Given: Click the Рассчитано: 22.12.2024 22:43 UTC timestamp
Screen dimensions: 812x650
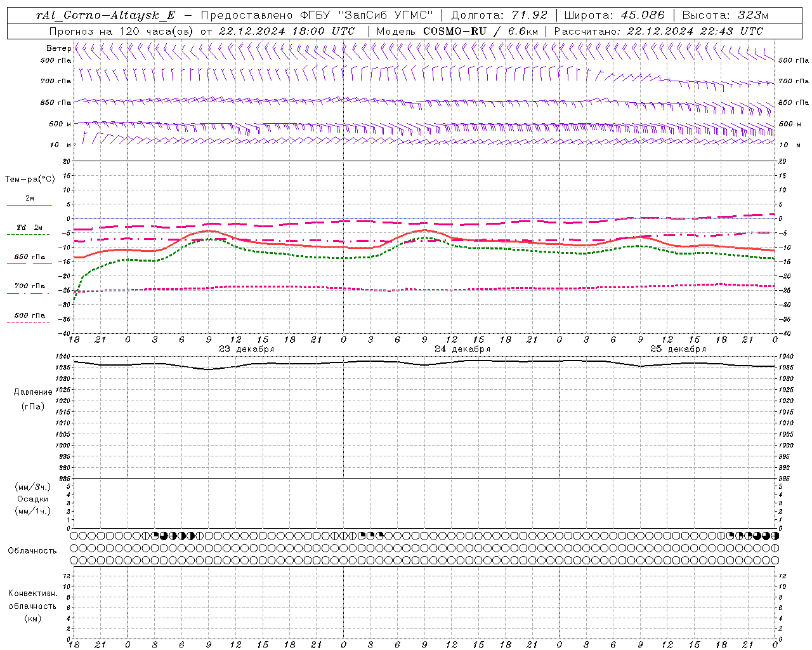Looking at the screenshot, I should 658,31.
